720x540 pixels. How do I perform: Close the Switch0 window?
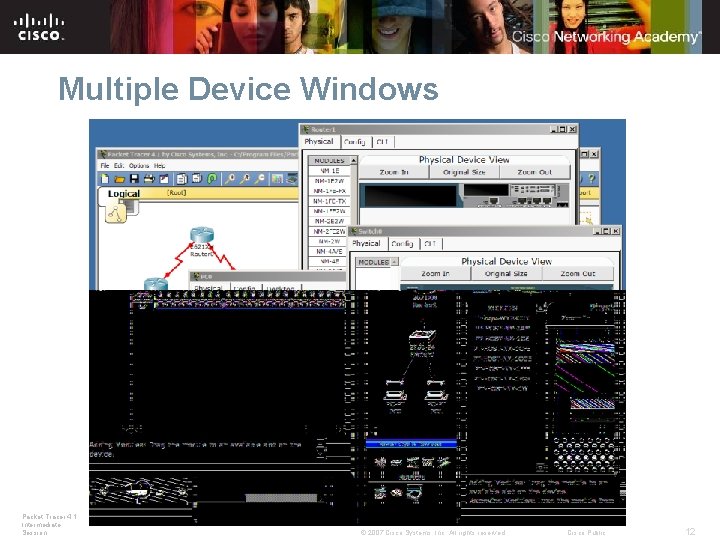(x=616, y=231)
